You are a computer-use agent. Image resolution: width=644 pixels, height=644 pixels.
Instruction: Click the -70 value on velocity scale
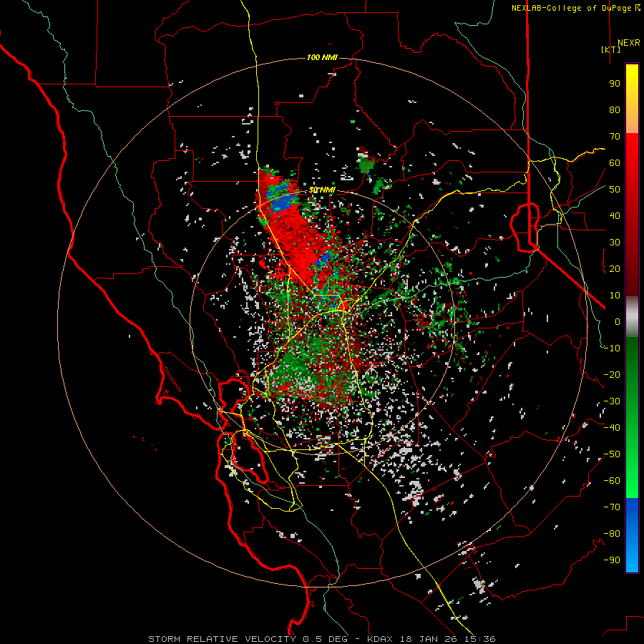[x=612, y=507]
